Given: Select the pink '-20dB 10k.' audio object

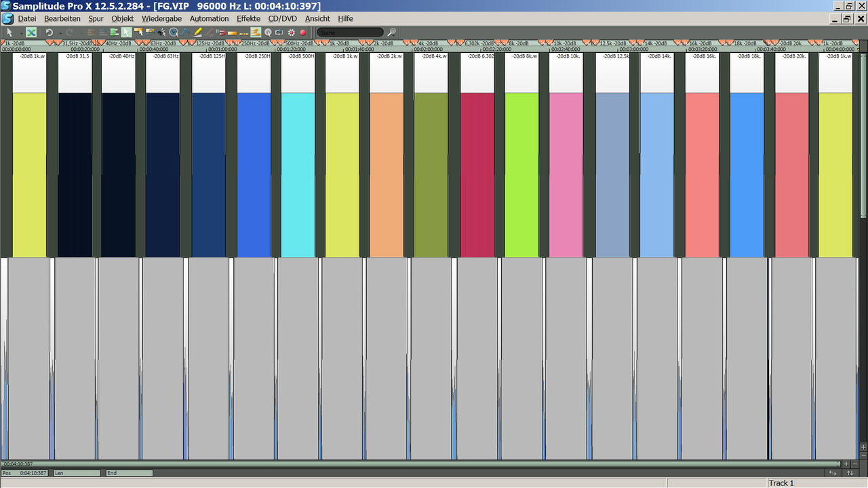Looking at the screenshot, I should point(566,155).
